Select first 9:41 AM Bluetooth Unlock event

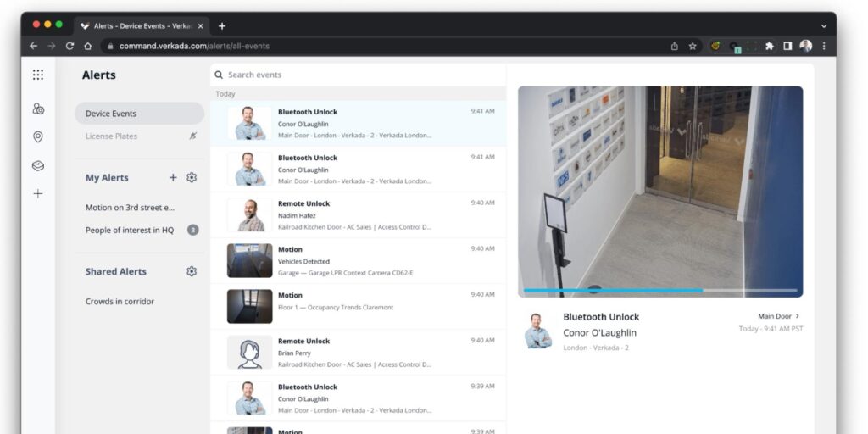coord(358,124)
